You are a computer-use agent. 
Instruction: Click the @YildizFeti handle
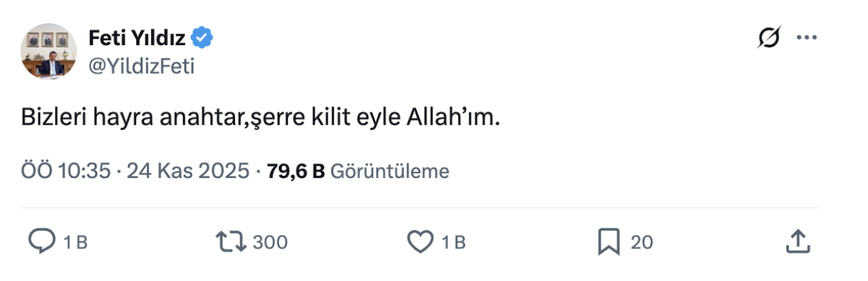coord(142,66)
